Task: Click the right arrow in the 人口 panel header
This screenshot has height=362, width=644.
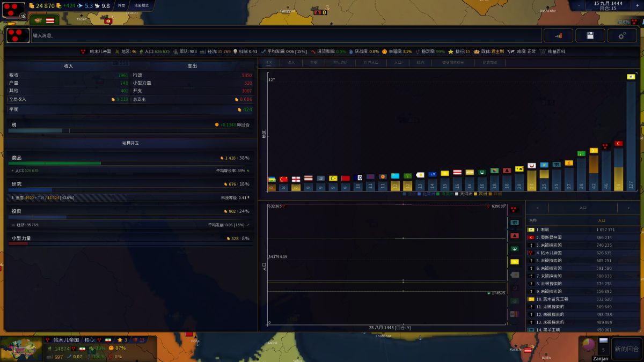Action: (628, 208)
